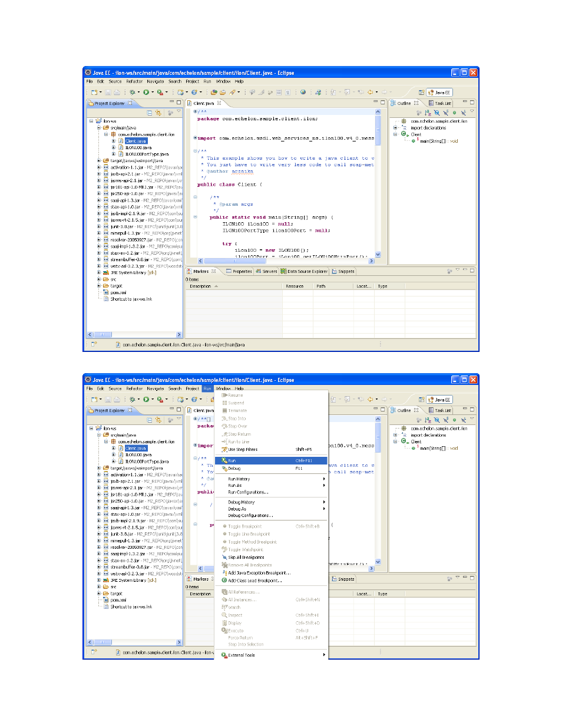
Task: Select Shortcut to jax-ws.lnk in lower Project Explorer
Action: (131, 607)
